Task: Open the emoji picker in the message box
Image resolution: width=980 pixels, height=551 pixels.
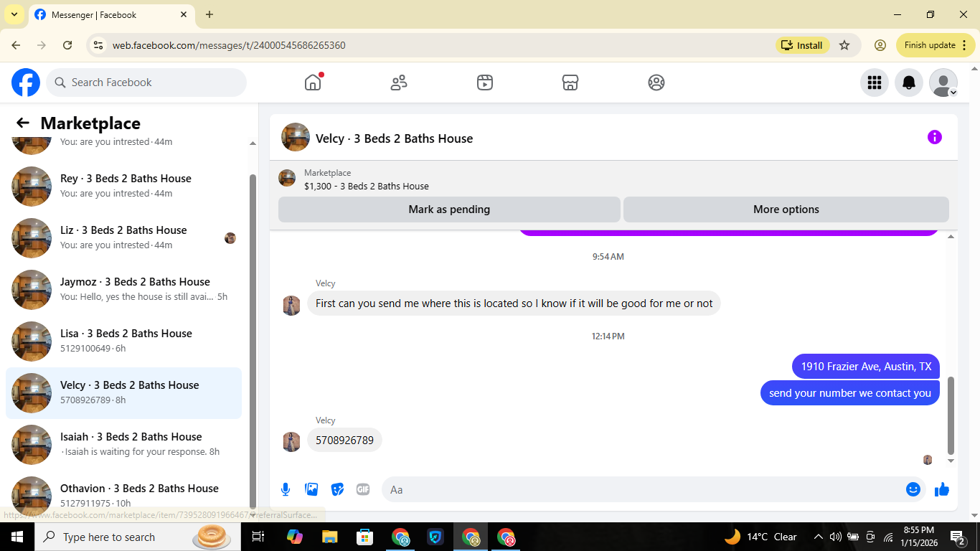Action: [x=913, y=489]
